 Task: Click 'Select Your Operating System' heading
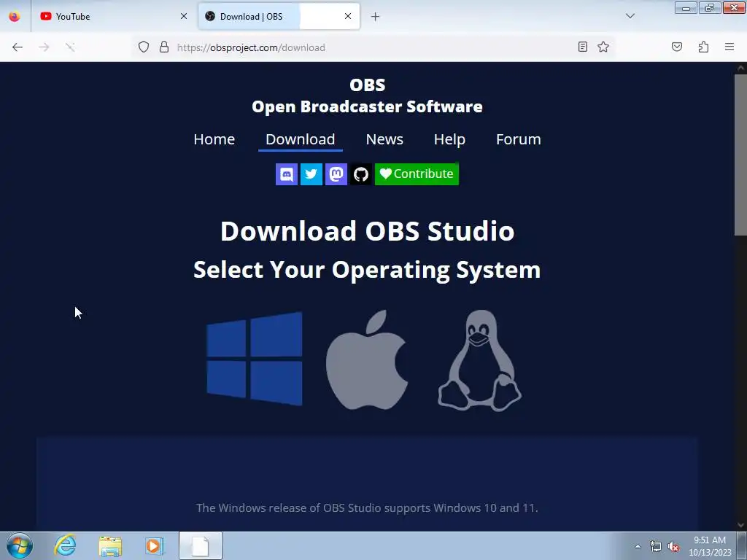coord(368,270)
